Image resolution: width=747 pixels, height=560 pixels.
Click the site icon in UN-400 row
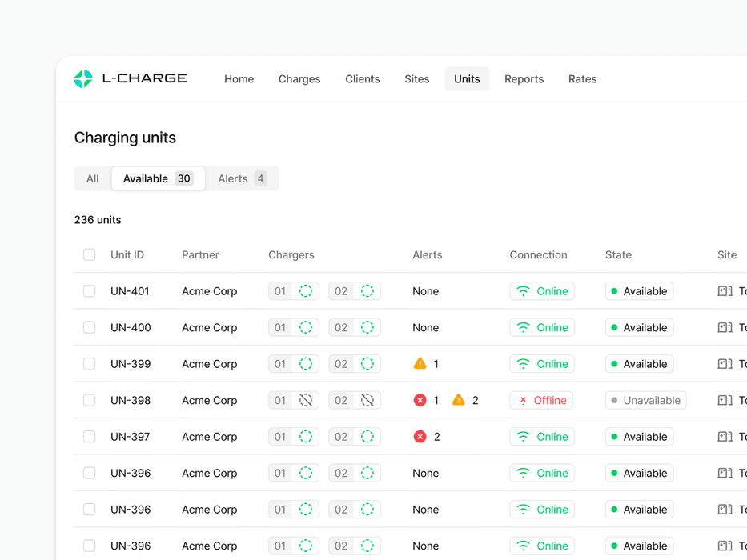pos(725,327)
